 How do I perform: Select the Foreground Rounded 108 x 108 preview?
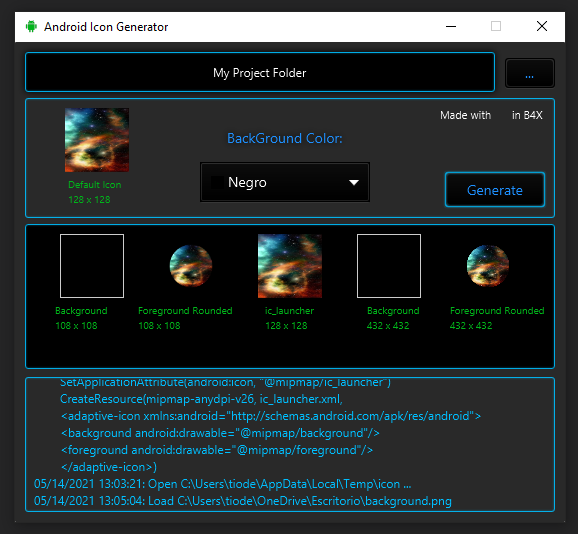[x=191, y=266]
